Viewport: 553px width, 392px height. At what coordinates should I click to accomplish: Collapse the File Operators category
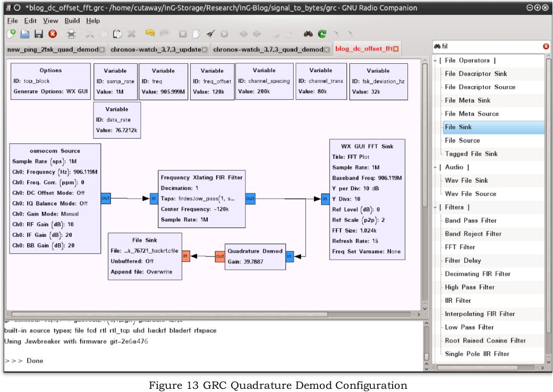(x=435, y=61)
